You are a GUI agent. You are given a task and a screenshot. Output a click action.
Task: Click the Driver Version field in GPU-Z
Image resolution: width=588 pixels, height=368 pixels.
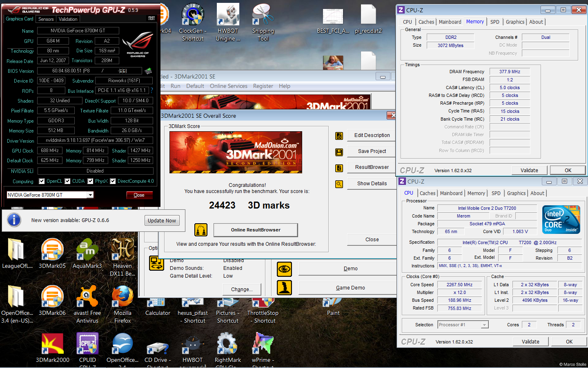(95, 140)
